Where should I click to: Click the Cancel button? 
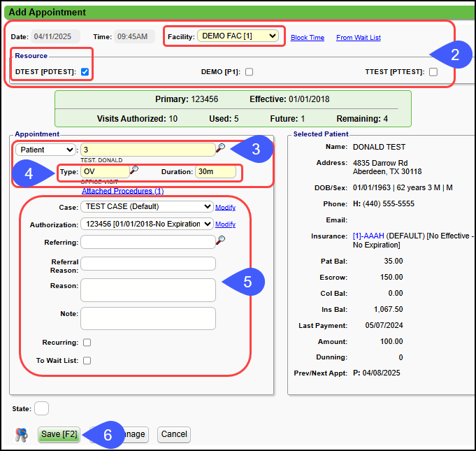[x=173, y=434]
